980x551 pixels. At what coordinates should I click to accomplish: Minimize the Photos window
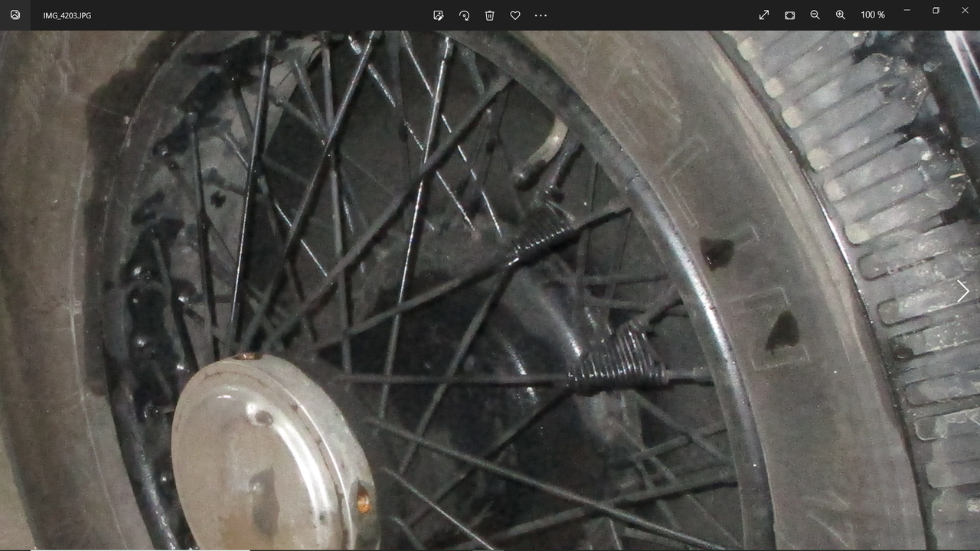906,10
